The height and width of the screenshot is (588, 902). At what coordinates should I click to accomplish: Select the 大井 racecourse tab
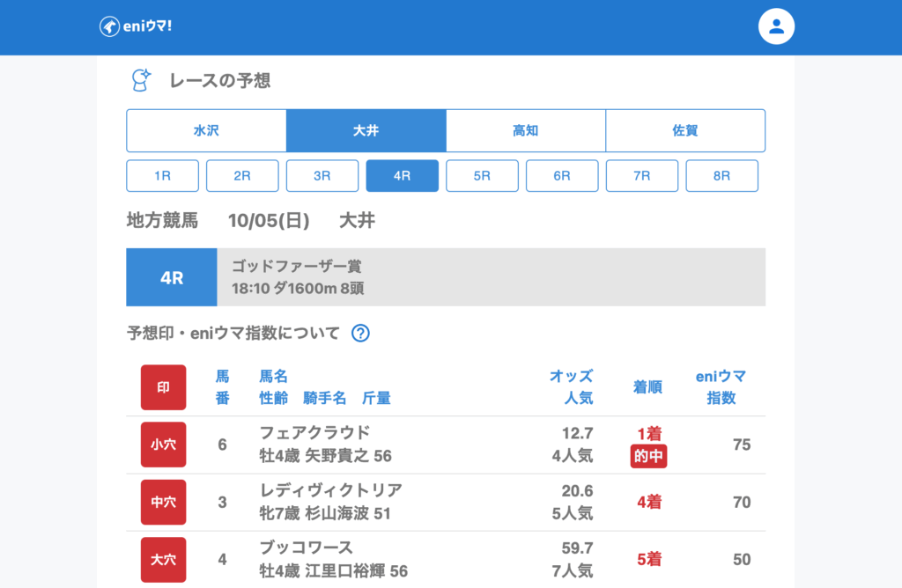coord(366,130)
